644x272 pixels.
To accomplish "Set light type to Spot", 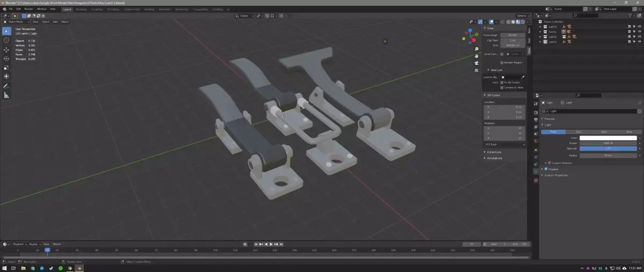I will (x=603, y=132).
